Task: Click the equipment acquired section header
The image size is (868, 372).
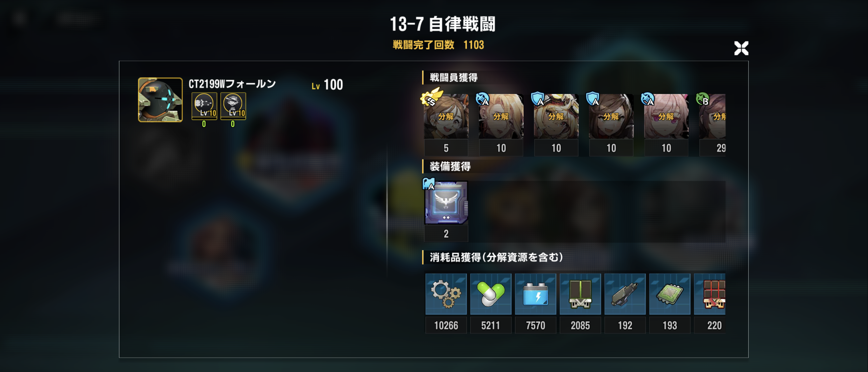Action: (x=450, y=166)
